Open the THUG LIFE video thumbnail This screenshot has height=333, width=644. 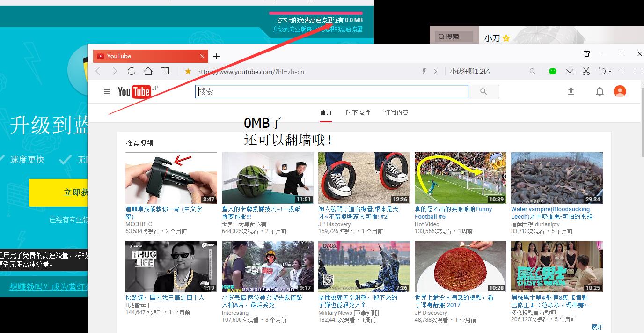pos(171,266)
